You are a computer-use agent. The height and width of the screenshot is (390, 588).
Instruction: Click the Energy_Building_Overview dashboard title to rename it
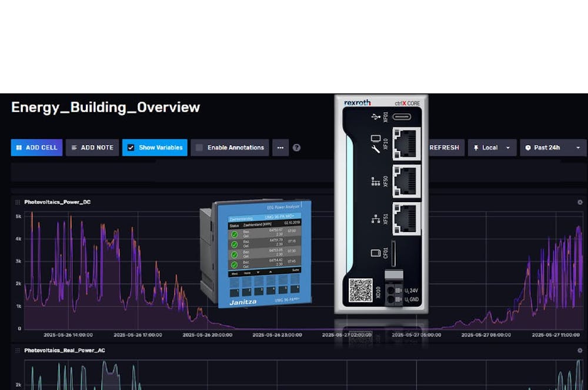[105, 107]
